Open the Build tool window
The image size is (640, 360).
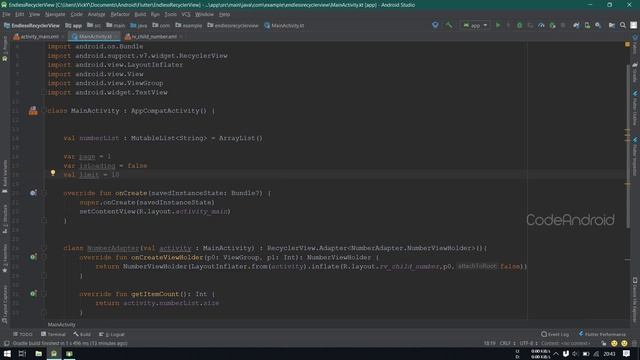point(82,334)
